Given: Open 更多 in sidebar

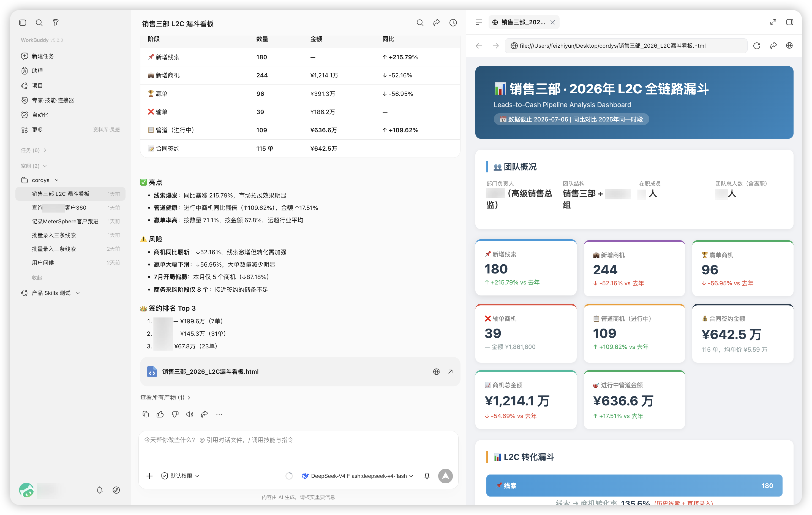Looking at the screenshot, I should tap(37, 130).
